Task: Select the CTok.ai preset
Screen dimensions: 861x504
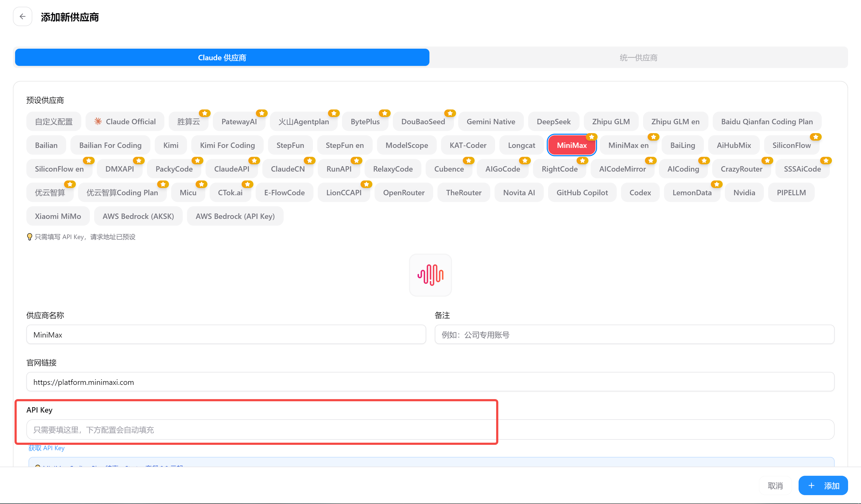Action: tap(230, 192)
